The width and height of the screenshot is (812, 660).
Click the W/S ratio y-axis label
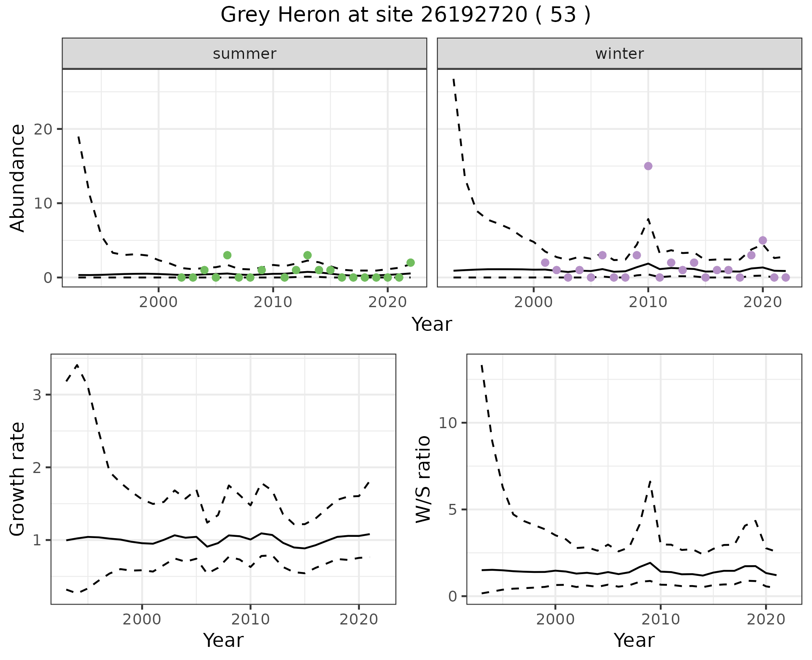(x=423, y=479)
